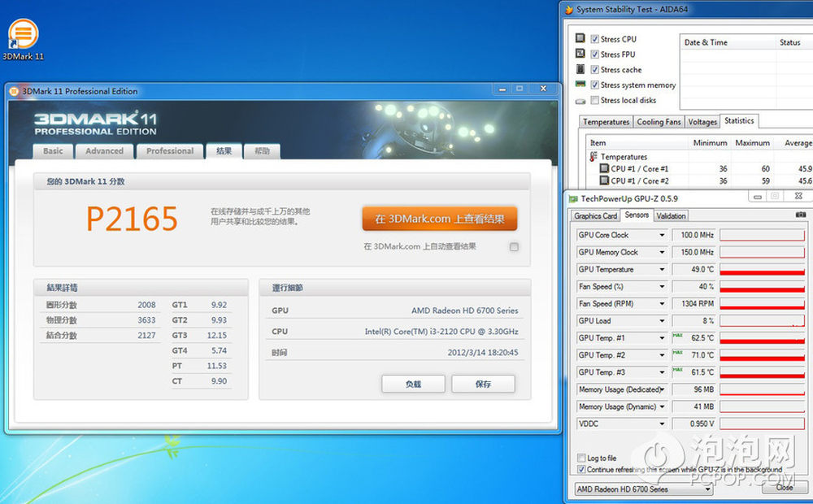Expand the Memory Usage (Dedicated) dropdown
Screen dimensions: 813x504
click(x=662, y=389)
